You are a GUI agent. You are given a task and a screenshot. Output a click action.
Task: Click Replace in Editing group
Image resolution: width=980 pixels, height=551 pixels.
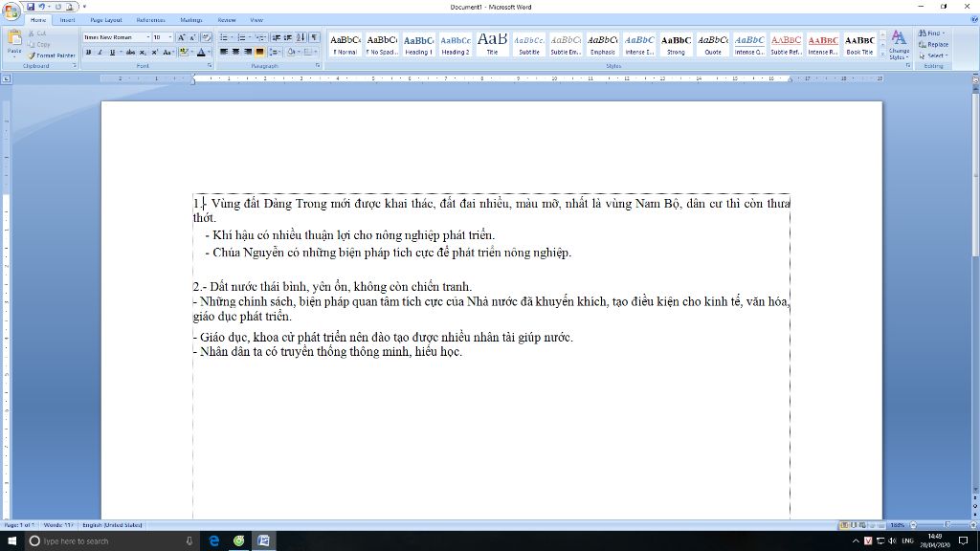coord(933,44)
